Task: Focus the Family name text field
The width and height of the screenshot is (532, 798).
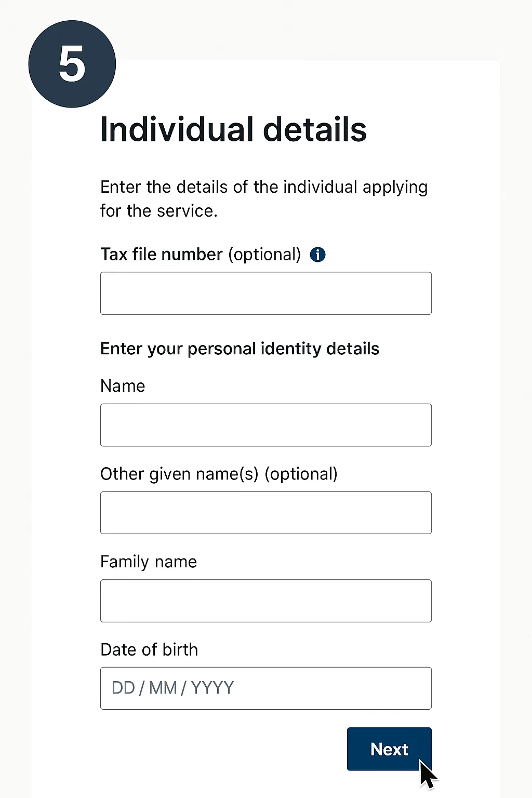Action: click(265, 601)
